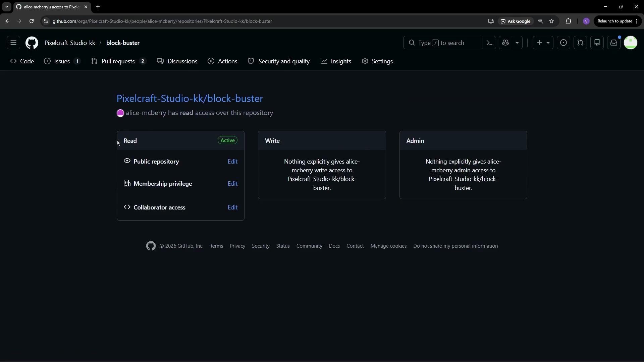This screenshot has width=644, height=362.
Task: Click alice-mcberry avatar image
Action: [x=120, y=113]
